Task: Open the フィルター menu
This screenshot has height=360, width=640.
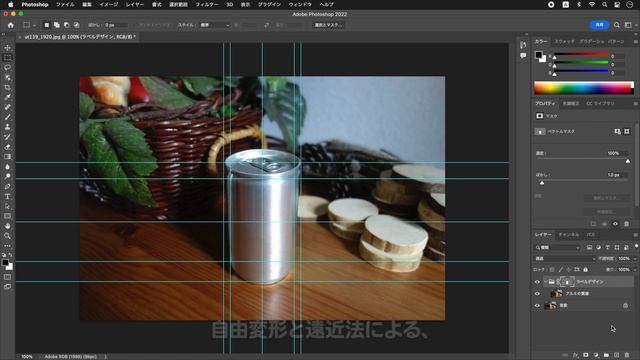Action: click(x=207, y=4)
